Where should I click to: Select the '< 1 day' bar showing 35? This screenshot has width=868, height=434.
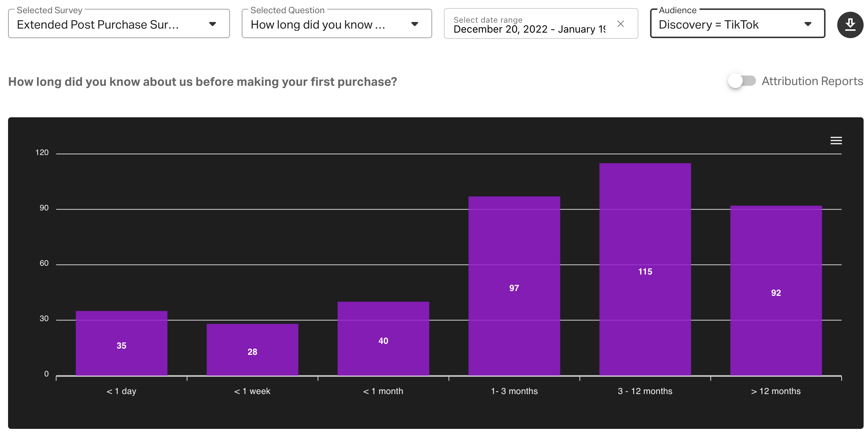point(122,343)
